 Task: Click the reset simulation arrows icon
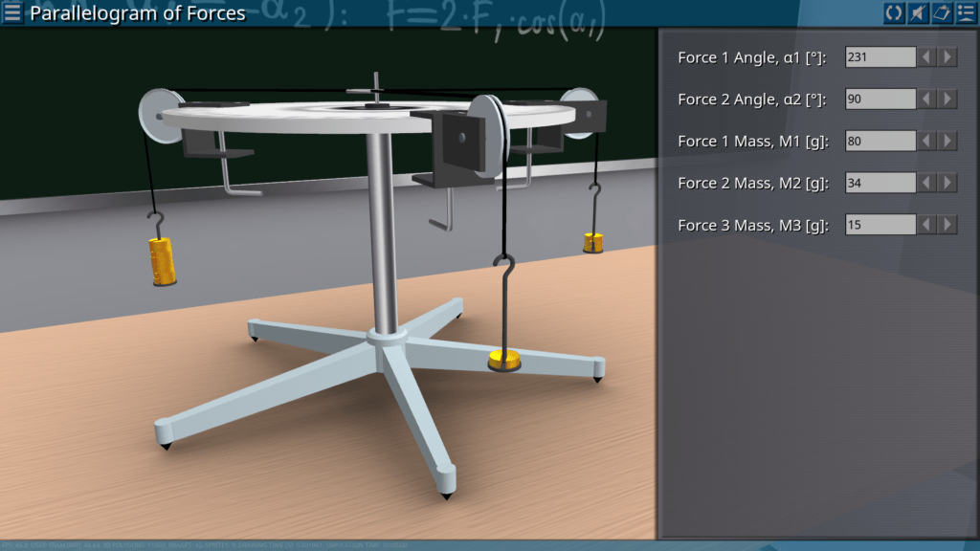pyautogui.click(x=894, y=12)
